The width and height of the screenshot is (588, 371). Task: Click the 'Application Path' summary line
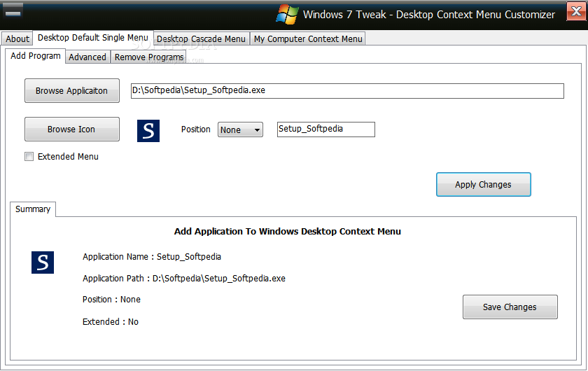(184, 279)
